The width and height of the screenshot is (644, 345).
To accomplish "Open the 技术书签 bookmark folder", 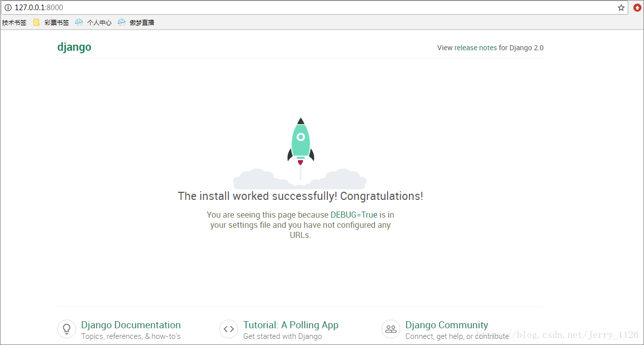I will [x=14, y=22].
